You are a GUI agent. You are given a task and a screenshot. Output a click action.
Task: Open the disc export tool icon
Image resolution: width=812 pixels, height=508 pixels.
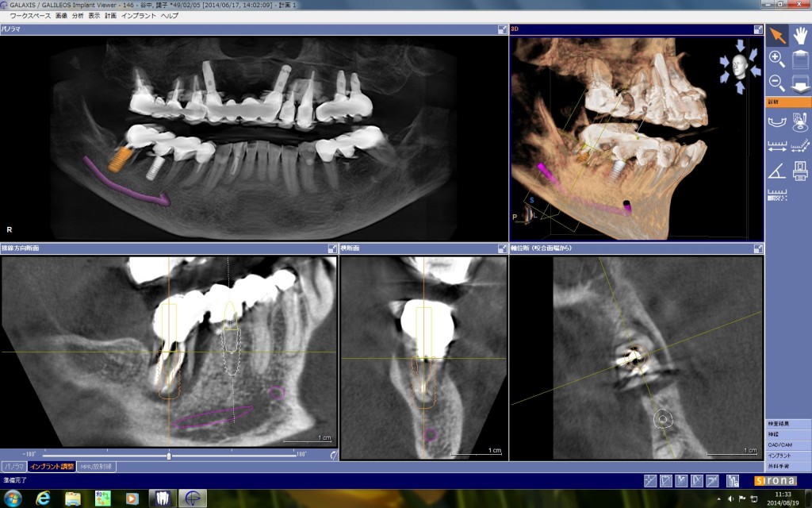click(800, 122)
